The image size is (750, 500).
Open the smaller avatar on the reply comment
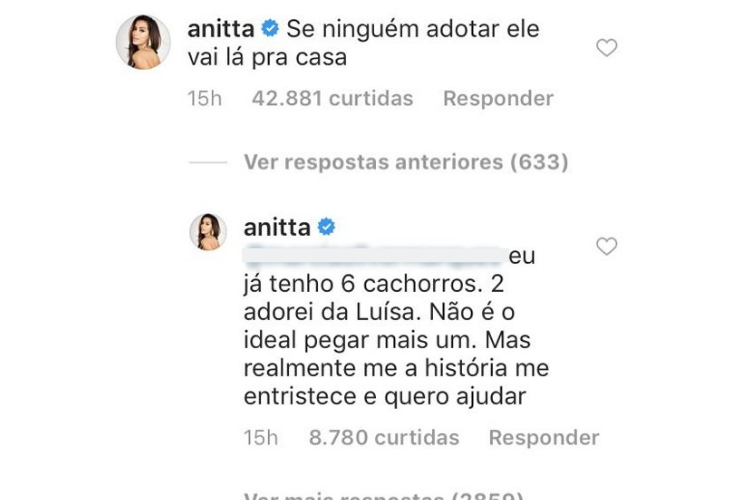tap(207, 232)
